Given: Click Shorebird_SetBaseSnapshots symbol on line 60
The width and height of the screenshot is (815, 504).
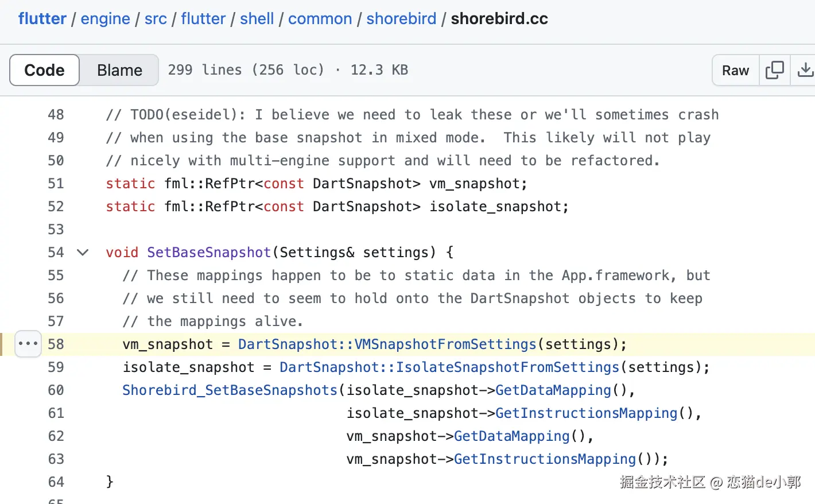Looking at the screenshot, I should pyautogui.click(x=230, y=390).
